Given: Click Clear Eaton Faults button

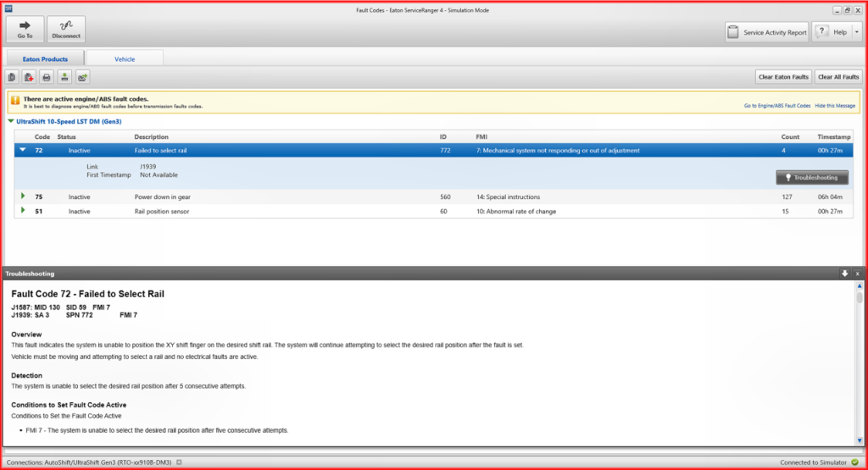Looking at the screenshot, I should pyautogui.click(x=783, y=77).
